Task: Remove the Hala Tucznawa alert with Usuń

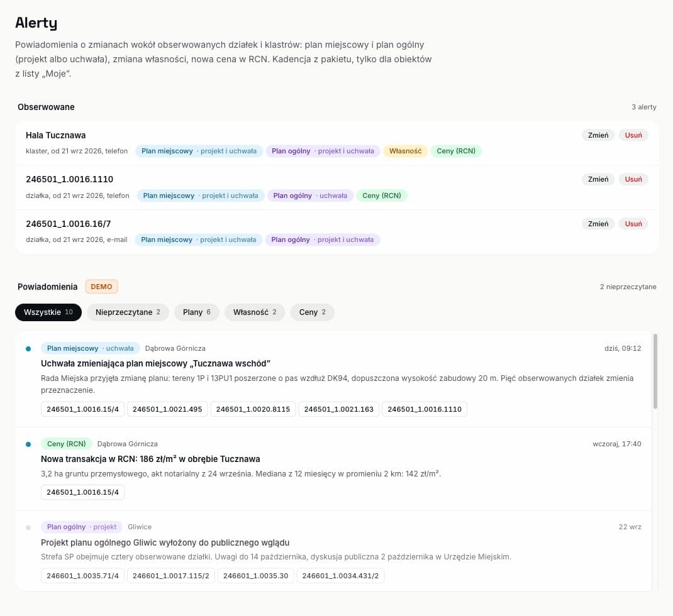Action: (x=633, y=135)
